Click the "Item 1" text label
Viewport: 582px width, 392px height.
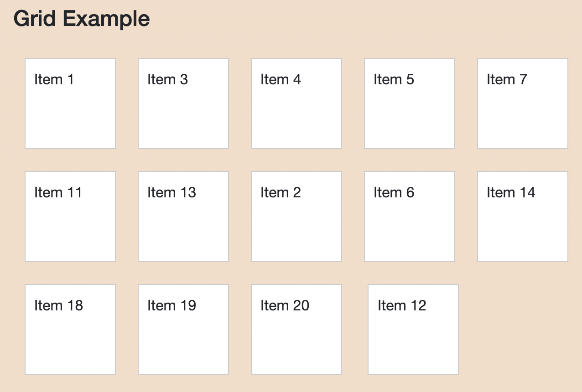point(54,79)
